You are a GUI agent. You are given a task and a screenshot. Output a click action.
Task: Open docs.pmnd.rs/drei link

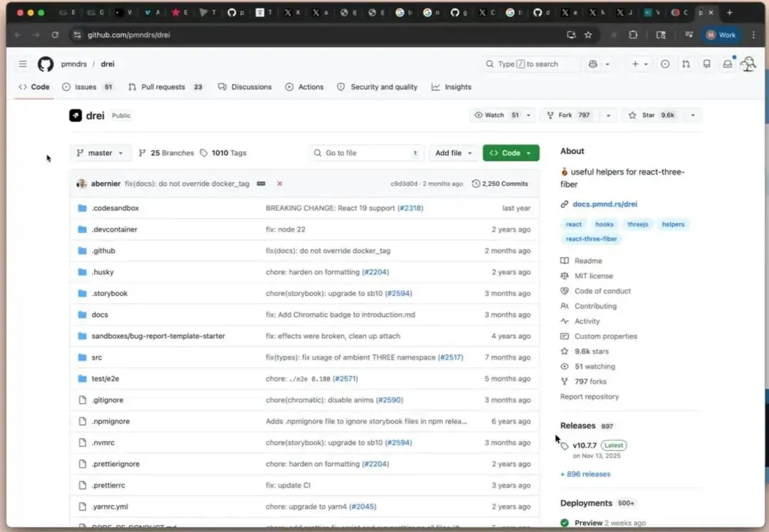[x=605, y=204]
